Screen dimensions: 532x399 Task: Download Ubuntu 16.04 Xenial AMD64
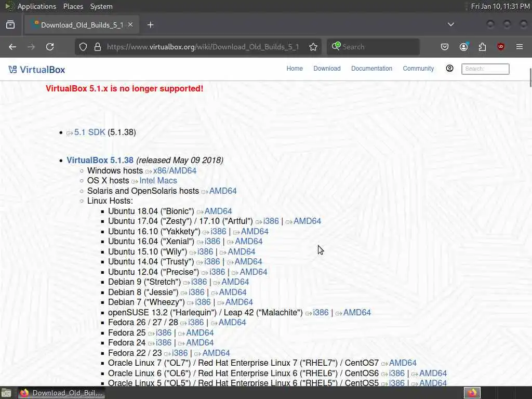(249, 241)
